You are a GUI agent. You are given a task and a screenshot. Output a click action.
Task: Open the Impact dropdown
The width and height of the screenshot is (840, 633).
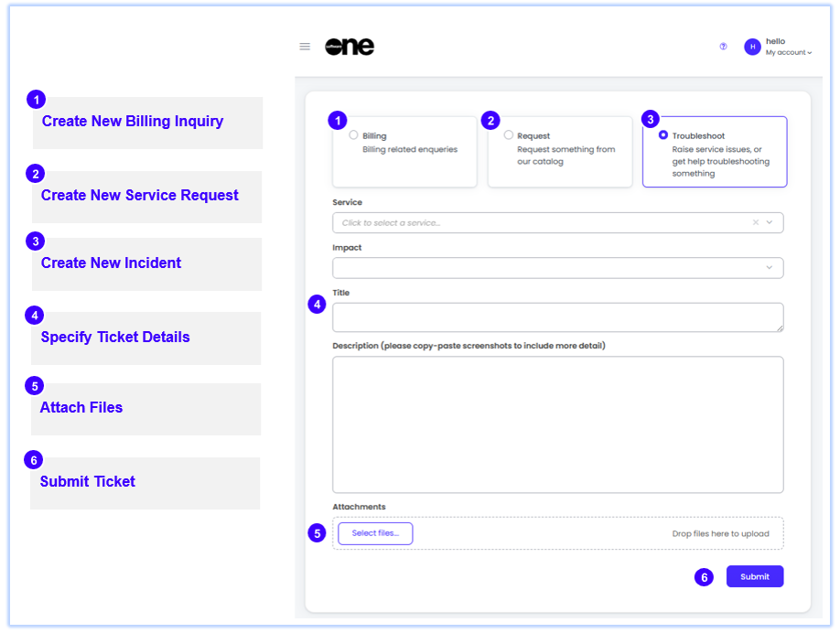[x=557, y=268]
